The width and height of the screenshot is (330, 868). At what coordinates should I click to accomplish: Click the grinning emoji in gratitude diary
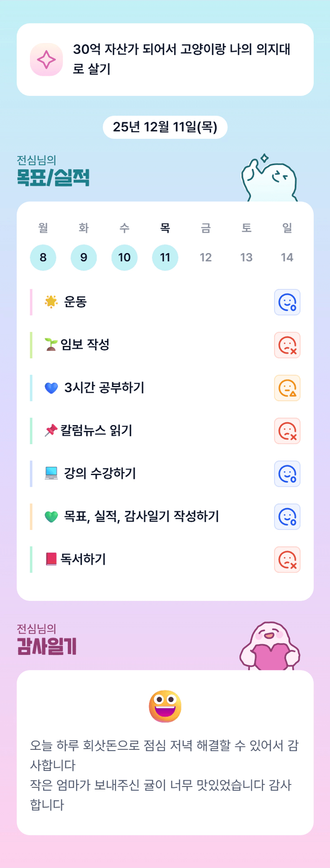click(x=165, y=706)
